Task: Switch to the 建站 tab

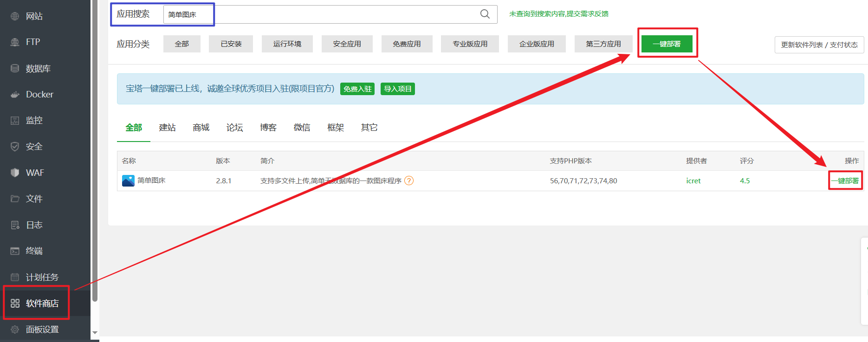Action: click(x=167, y=128)
